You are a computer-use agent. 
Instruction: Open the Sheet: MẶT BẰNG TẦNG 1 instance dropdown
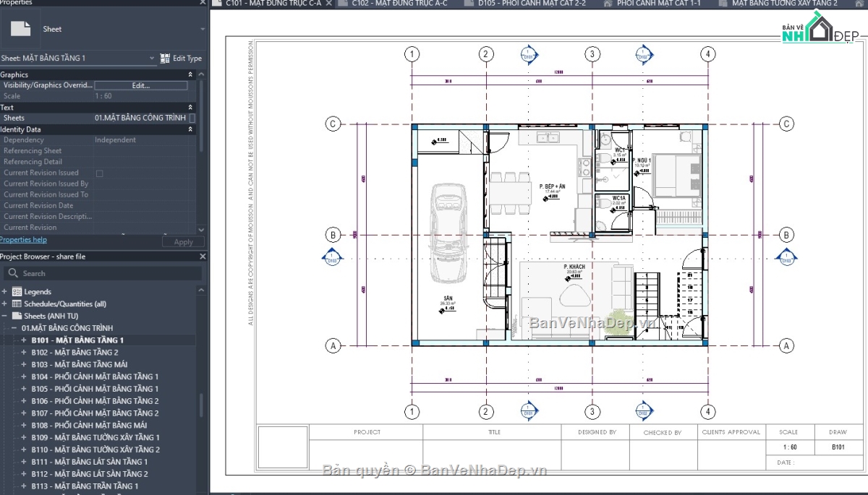coord(152,59)
